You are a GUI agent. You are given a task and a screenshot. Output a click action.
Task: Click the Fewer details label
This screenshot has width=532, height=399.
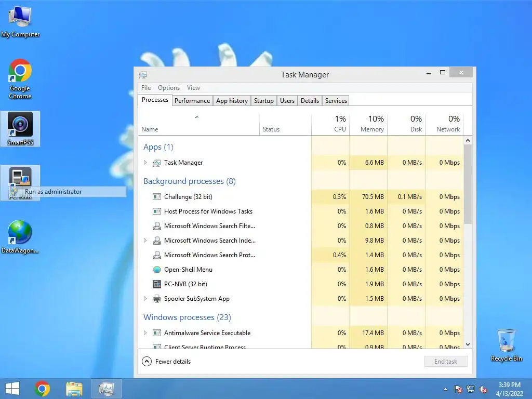click(173, 362)
